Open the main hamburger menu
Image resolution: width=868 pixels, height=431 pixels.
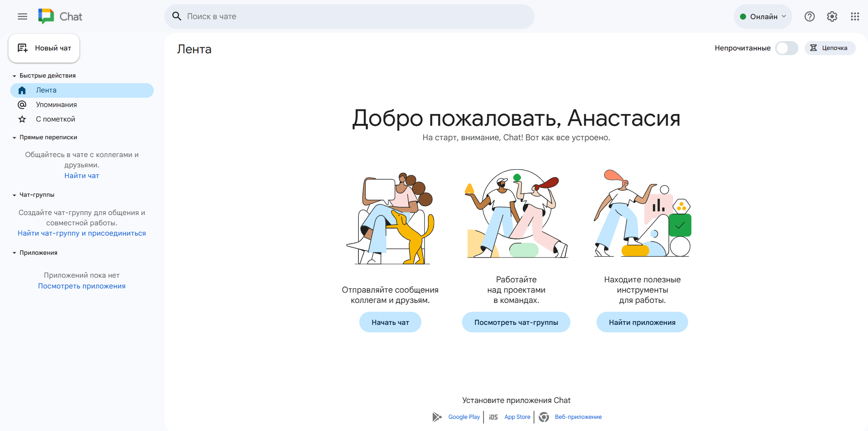22,16
